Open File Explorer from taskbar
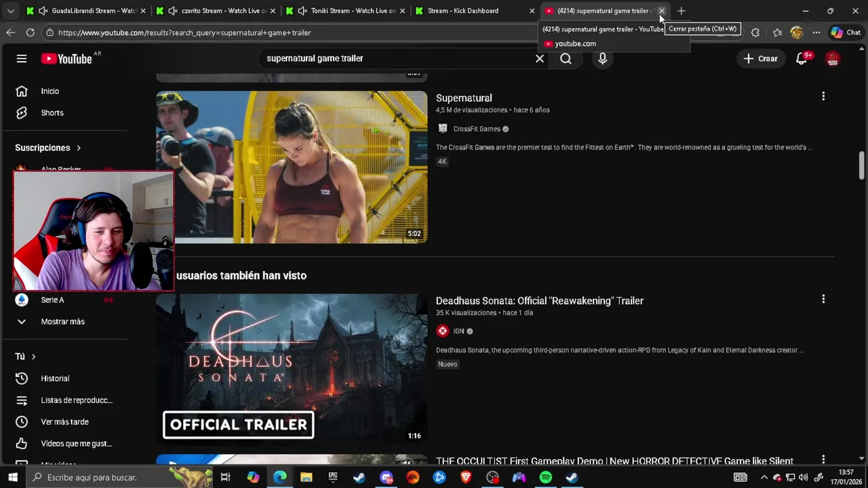Viewport: 868px width, 488px height. tap(306, 477)
